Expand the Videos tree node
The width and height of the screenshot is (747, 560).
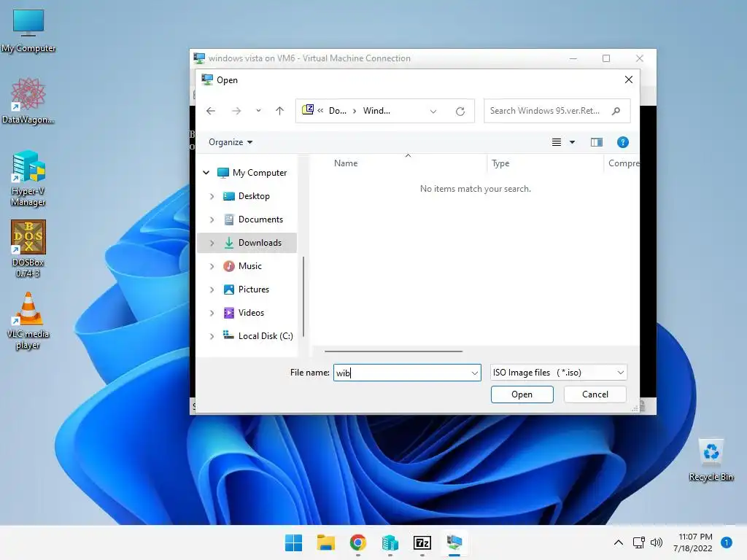pyautogui.click(x=212, y=313)
